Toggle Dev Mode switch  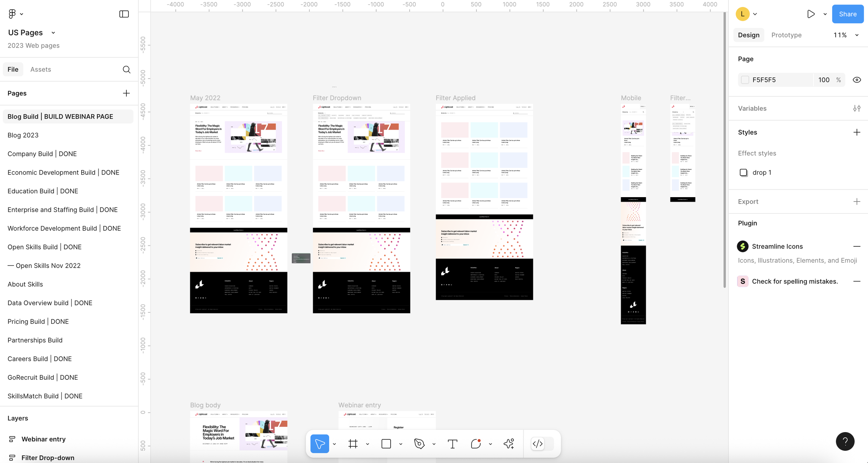coord(542,444)
